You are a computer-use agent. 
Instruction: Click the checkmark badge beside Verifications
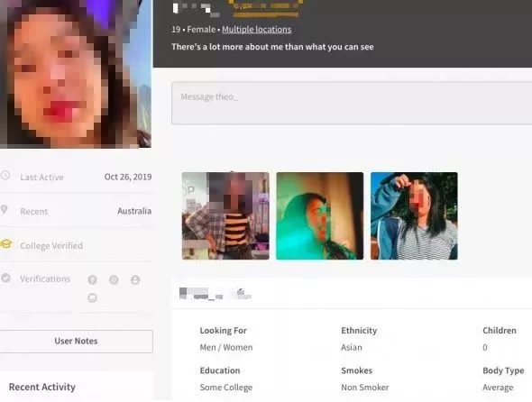click(5, 278)
